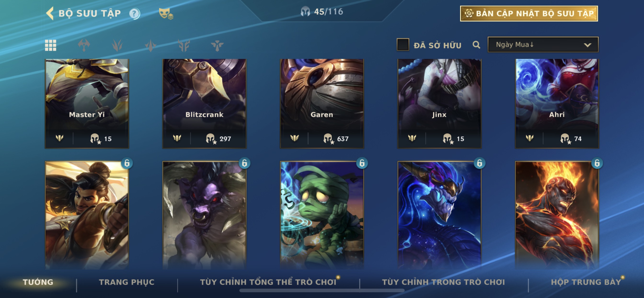Click the dropdown chevron arrow for sorting
This screenshot has width=644, height=298.
click(587, 45)
